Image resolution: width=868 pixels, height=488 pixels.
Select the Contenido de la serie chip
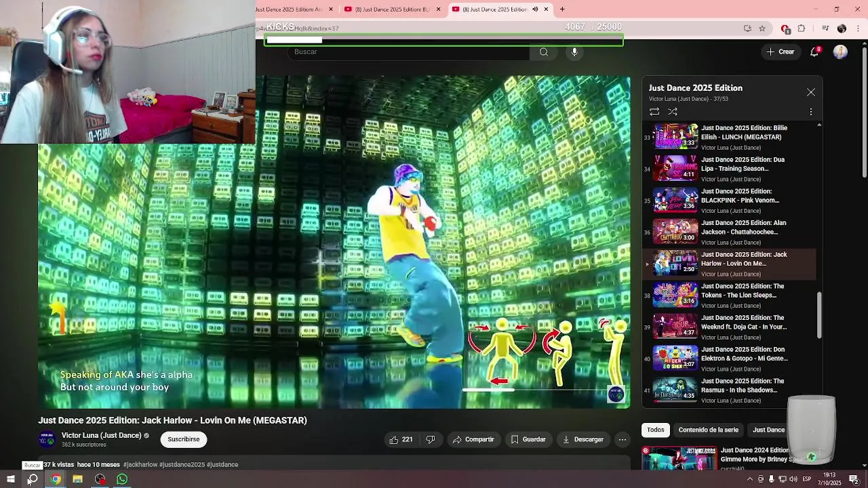709,430
